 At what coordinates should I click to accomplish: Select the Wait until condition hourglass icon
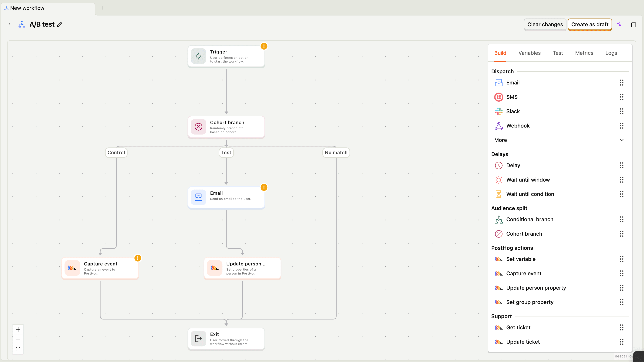point(499,194)
